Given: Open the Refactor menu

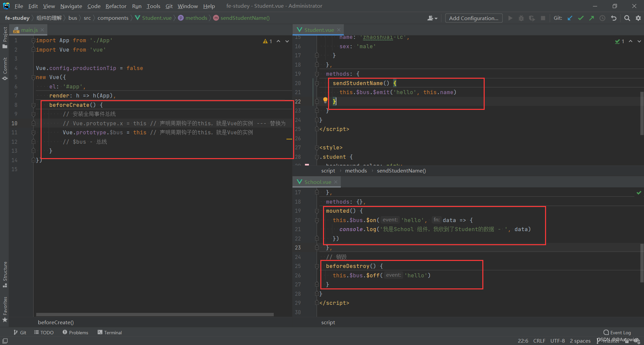Looking at the screenshot, I should tap(116, 6).
